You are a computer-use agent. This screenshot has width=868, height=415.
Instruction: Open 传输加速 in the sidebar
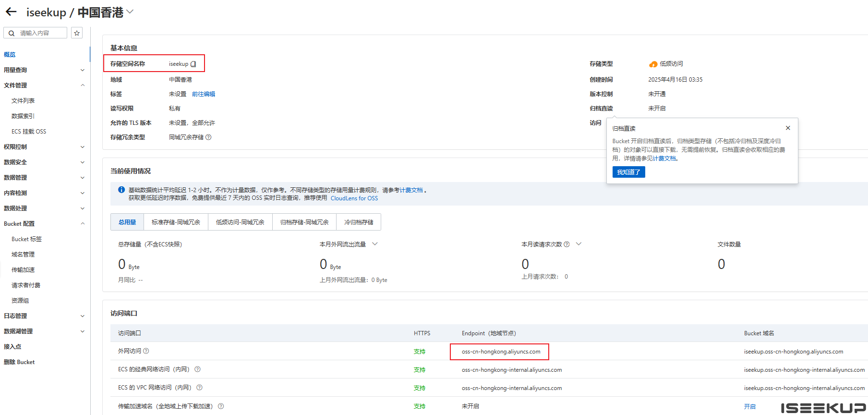click(23, 270)
